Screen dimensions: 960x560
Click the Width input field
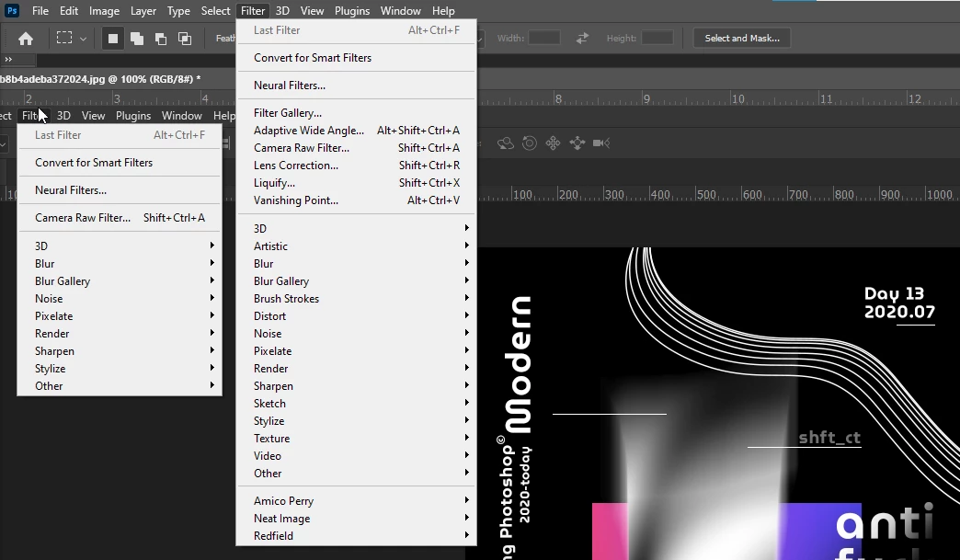[x=544, y=38]
